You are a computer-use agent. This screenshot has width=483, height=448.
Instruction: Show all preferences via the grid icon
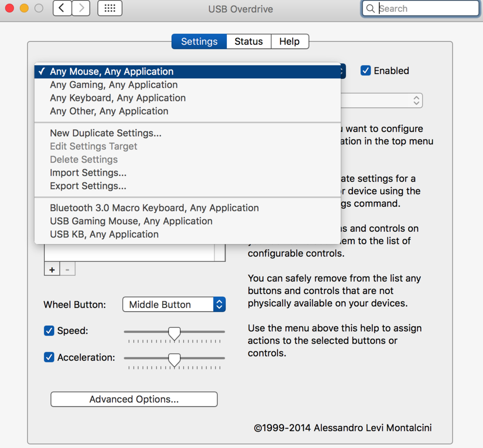(109, 8)
